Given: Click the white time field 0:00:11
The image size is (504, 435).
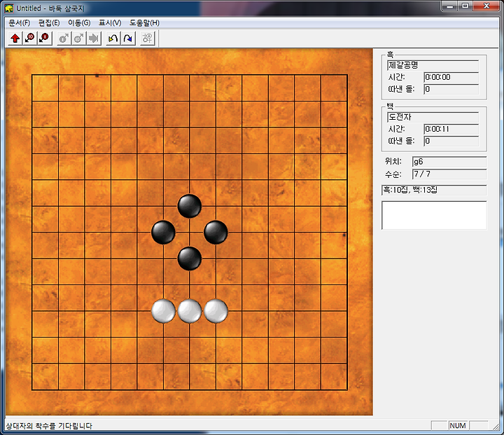Looking at the screenshot, I should click(x=451, y=129).
